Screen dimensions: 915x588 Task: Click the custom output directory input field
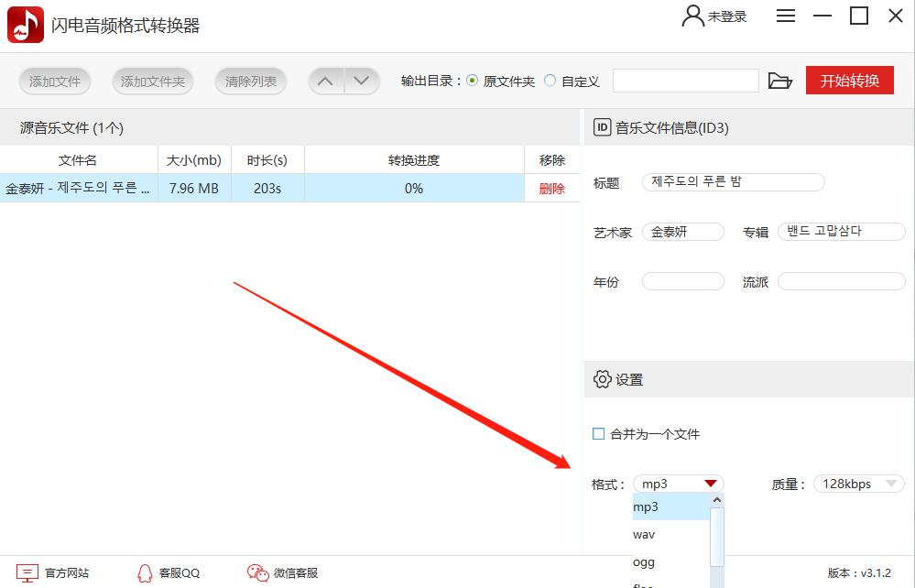click(685, 81)
